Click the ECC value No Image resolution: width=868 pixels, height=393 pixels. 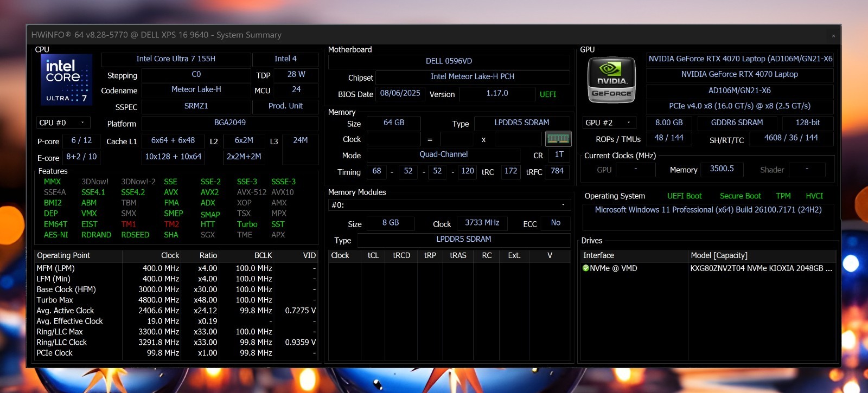tap(556, 222)
